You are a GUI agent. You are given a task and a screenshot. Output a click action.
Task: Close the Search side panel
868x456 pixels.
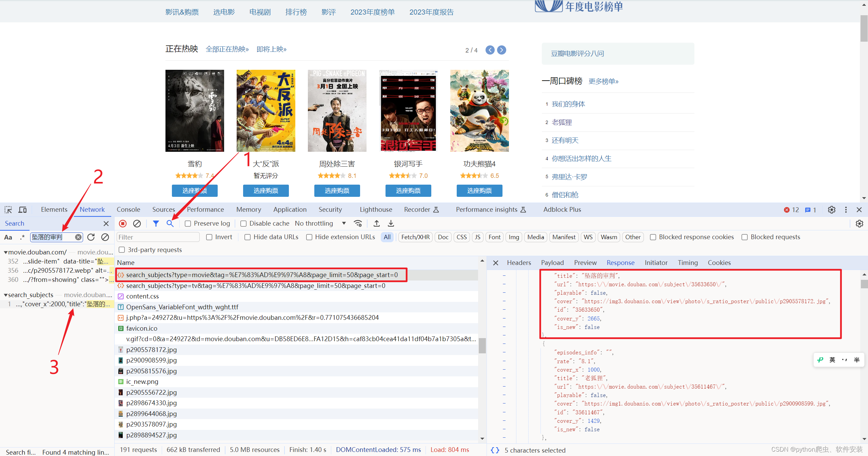coord(106,224)
